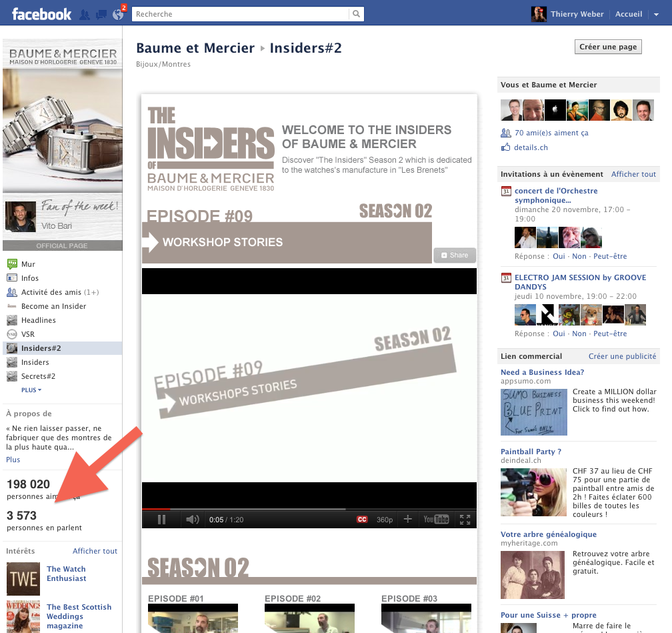
Task: Open Activité des amis tab
Action: [x=60, y=292]
